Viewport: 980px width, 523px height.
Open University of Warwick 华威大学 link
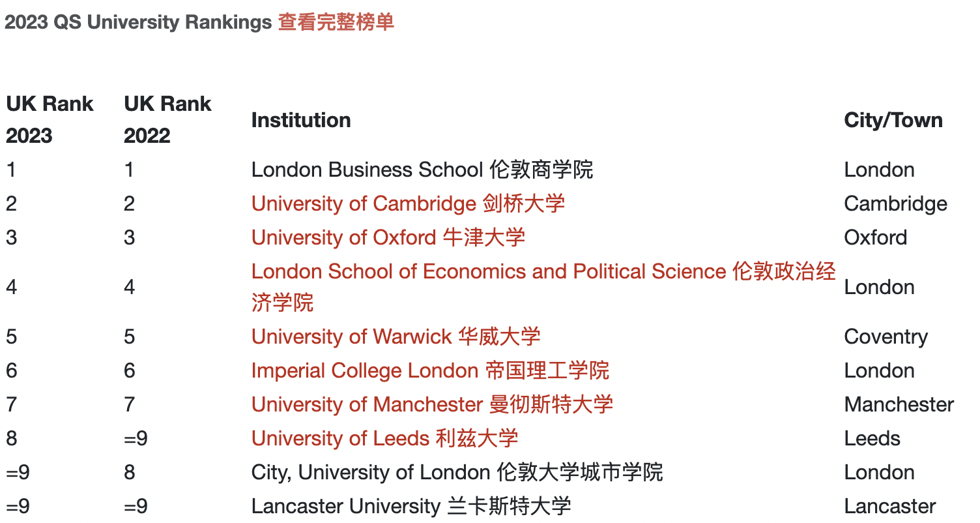pyautogui.click(x=396, y=336)
